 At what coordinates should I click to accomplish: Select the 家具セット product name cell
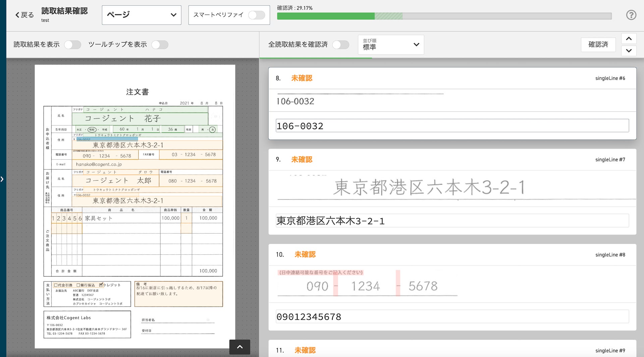(x=121, y=218)
